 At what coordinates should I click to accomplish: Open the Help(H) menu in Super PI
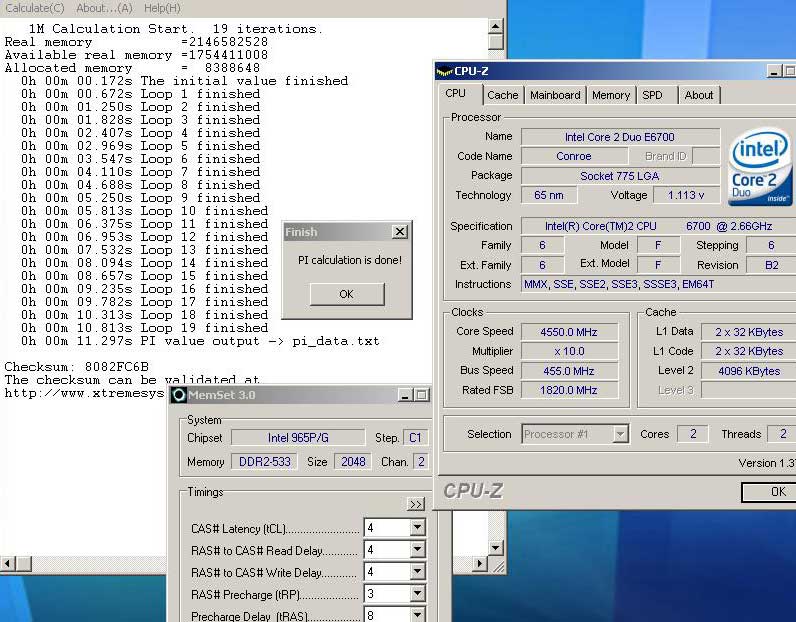(162, 8)
